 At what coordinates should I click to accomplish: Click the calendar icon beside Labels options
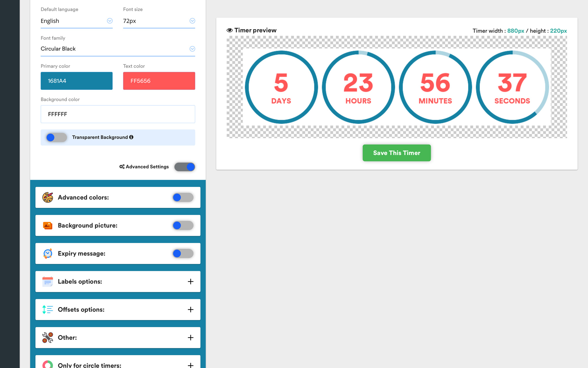[47, 281]
